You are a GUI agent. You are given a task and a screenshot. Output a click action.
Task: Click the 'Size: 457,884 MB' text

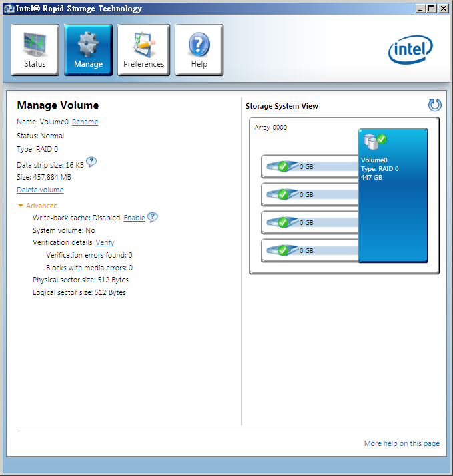tap(44, 177)
